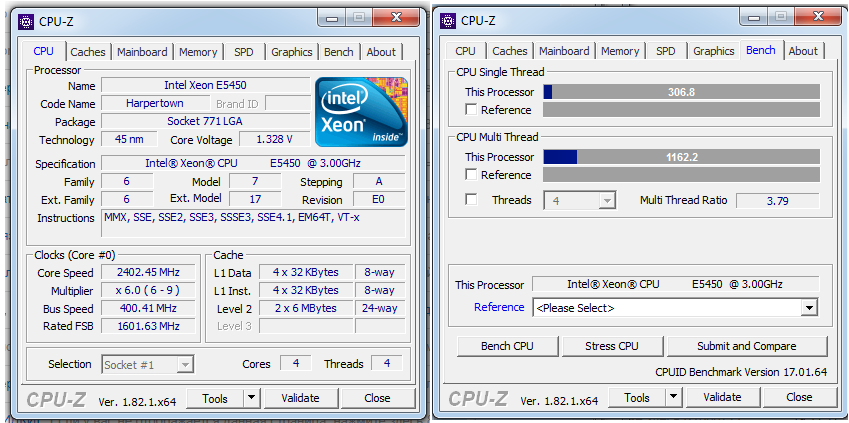The height and width of the screenshot is (423, 849).
Task: Click the blue Reference link label
Action: pyautogui.click(x=499, y=307)
